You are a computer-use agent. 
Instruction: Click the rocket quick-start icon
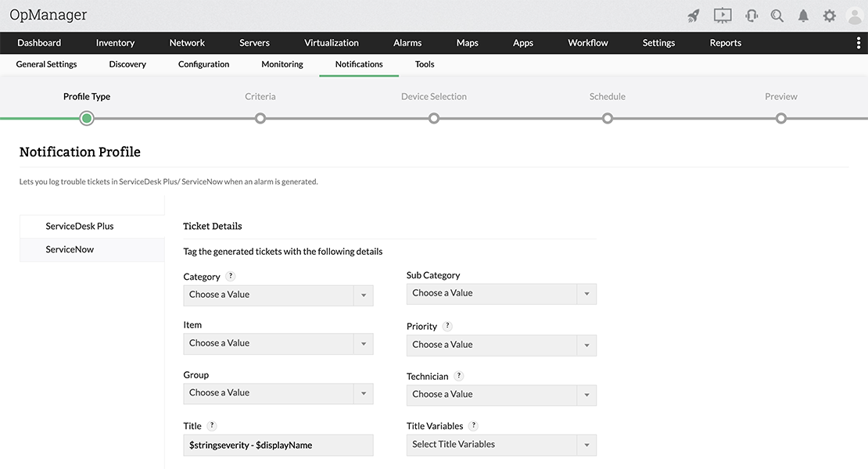pyautogui.click(x=694, y=16)
